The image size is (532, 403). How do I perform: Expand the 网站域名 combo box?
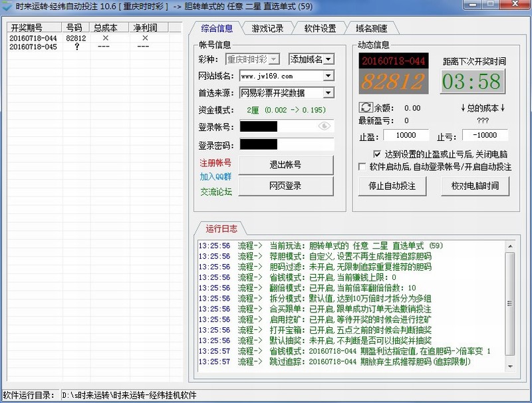328,76
